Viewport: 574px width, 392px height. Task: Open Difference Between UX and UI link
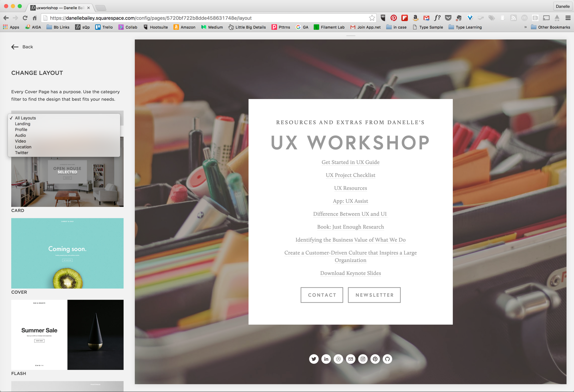[x=350, y=214]
